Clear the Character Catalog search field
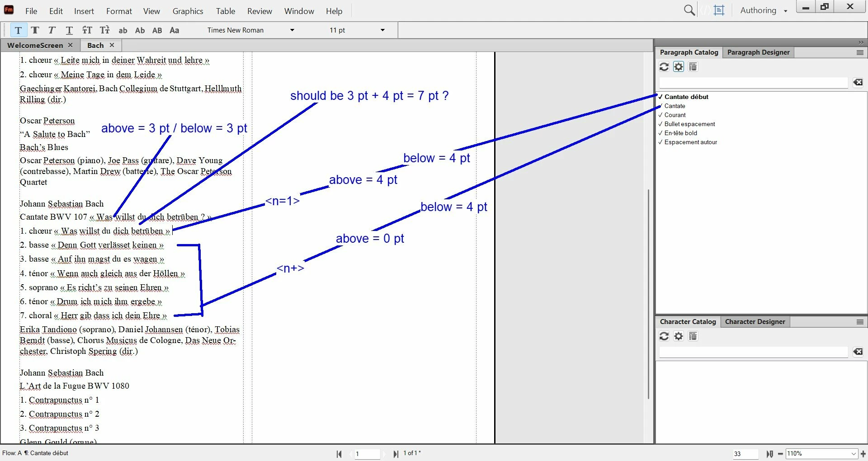Viewport: 868px width, 461px height. tap(858, 352)
